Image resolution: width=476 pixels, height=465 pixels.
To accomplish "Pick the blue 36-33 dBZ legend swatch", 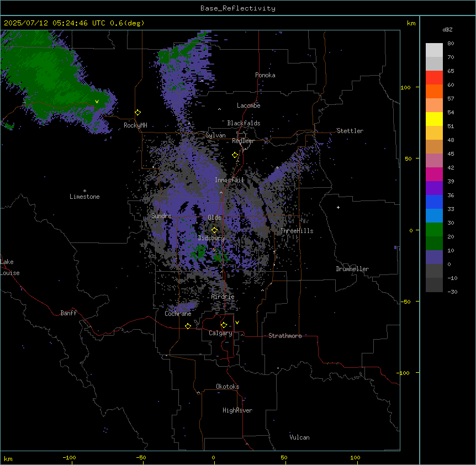I will (x=434, y=202).
